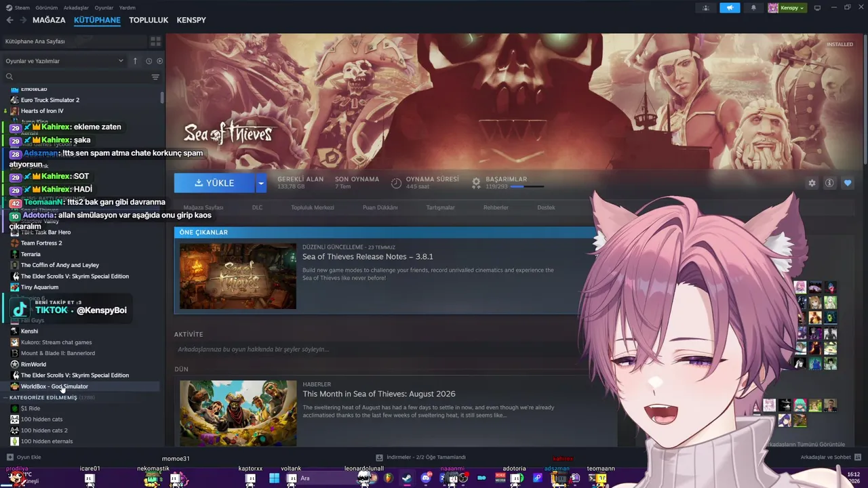Open Tartışmalar link

[441, 207]
